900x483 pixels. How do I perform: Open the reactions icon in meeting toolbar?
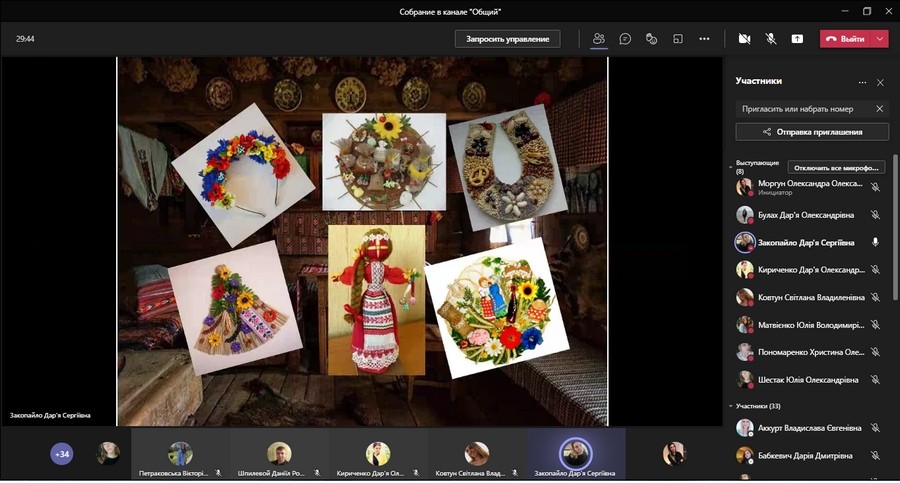(651, 39)
